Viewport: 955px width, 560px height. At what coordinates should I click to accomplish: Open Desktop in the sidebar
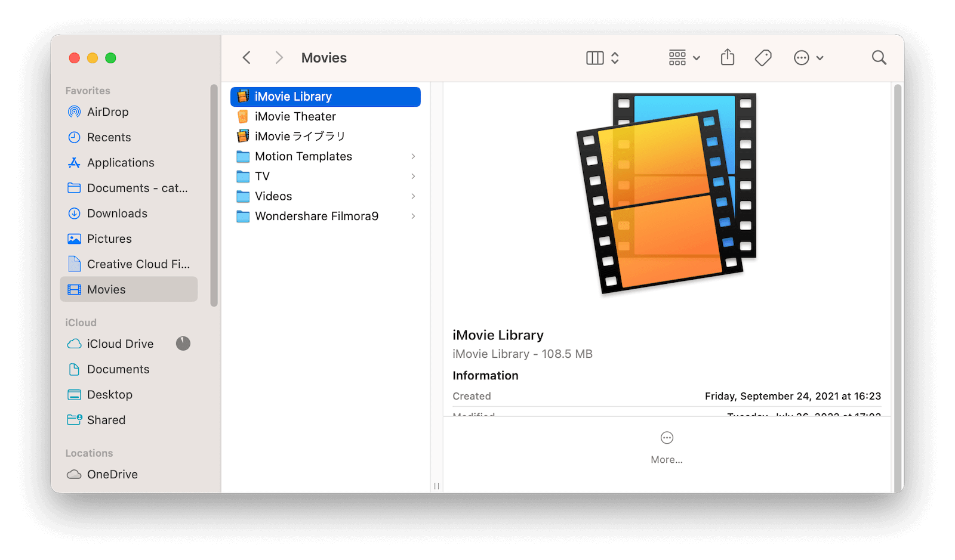coord(128,395)
